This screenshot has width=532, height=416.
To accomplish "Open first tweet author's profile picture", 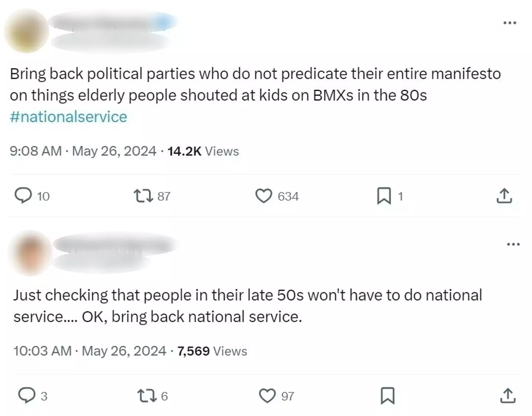I will tap(26, 31).
